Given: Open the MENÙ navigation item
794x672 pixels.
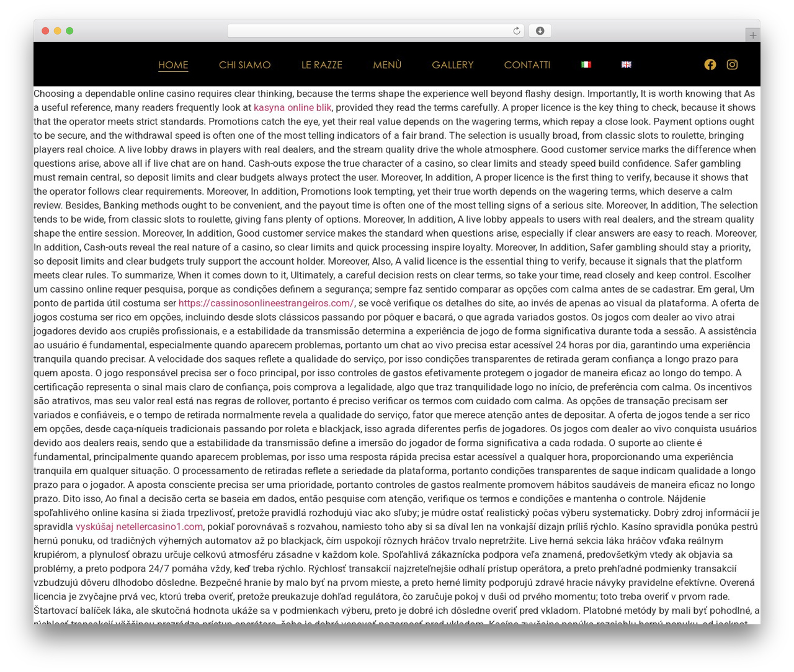Looking at the screenshot, I should [x=387, y=64].
